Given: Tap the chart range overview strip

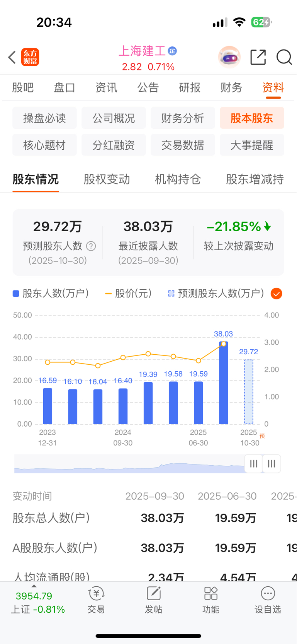Looking at the screenshot, I should click(129, 463).
